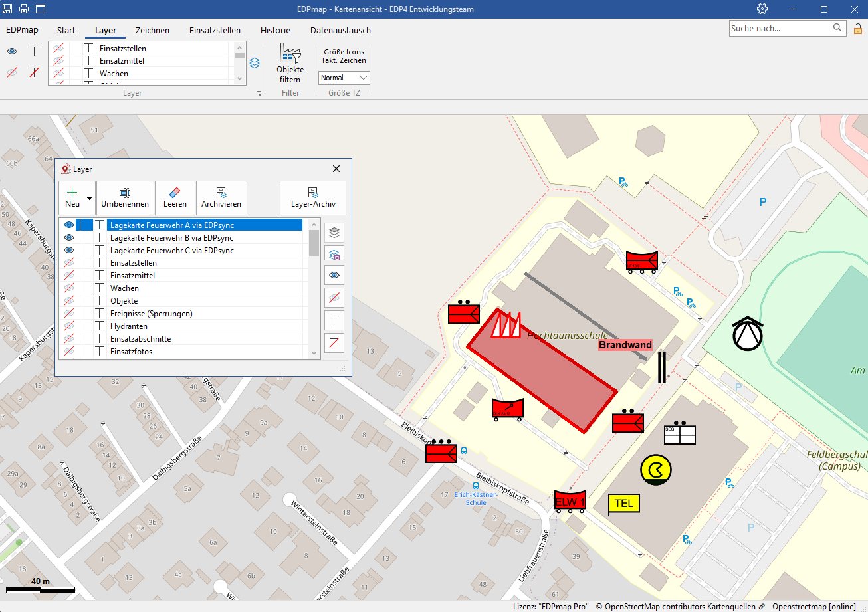Select the ELW 1 vehicle symbol on map
The image size is (868, 612).
[570, 501]
